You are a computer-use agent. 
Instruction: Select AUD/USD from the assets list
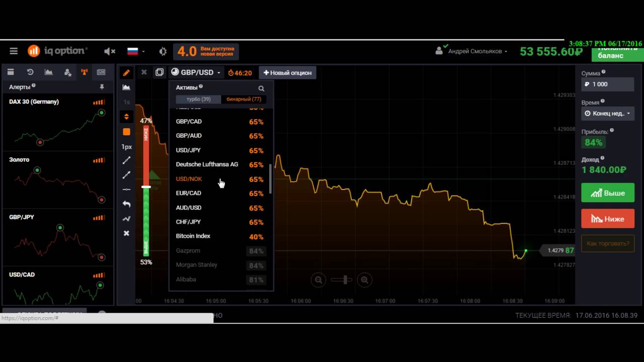click(x=220, y=208)
